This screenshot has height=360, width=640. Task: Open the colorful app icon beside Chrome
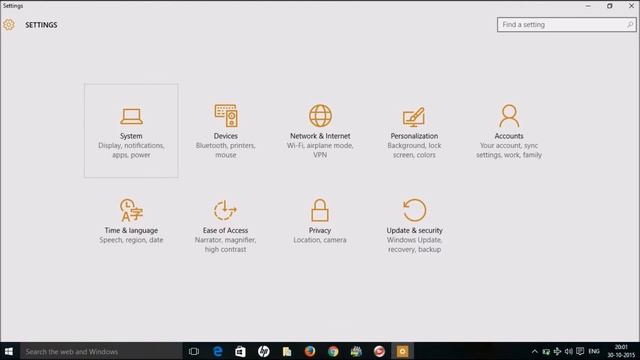click(356, 351)
